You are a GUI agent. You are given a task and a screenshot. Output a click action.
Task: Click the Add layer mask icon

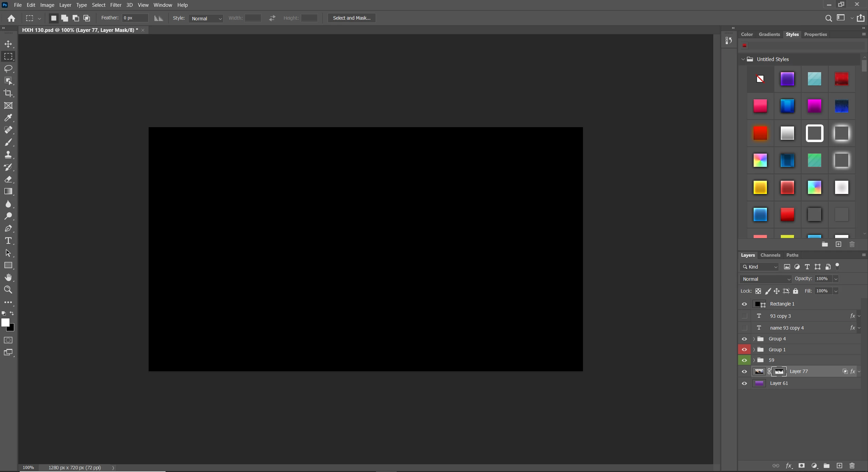[801, 466]
